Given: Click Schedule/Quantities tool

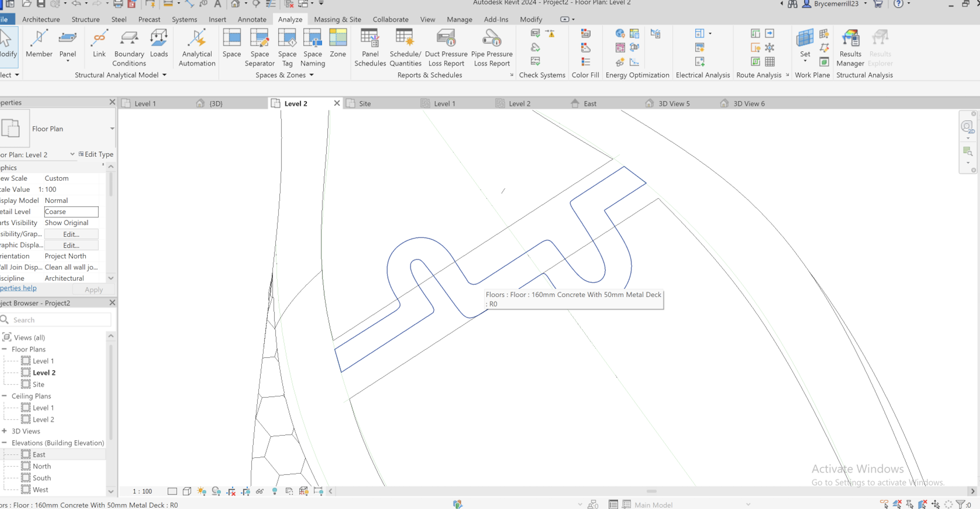Looking at the screenshot, I should coord(405,48).
